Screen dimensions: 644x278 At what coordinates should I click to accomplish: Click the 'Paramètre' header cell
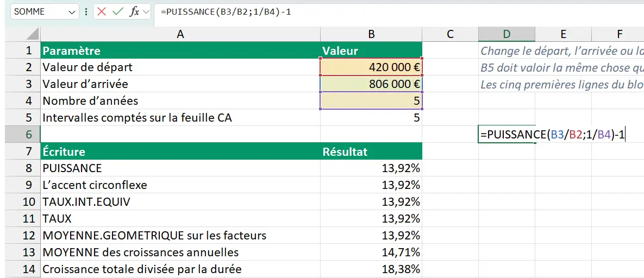pyautogui.click(x=180, y=50)
